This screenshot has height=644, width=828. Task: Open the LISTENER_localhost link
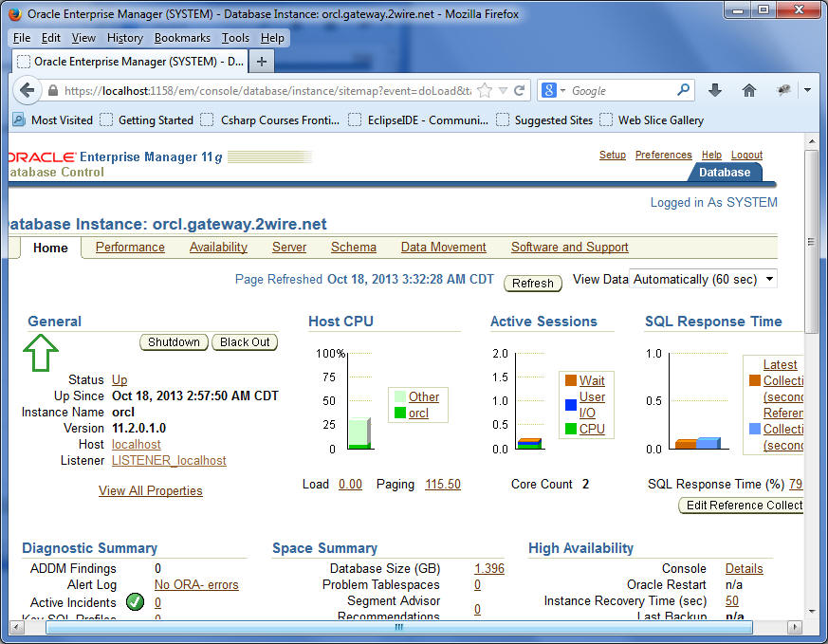pos(169,460)
